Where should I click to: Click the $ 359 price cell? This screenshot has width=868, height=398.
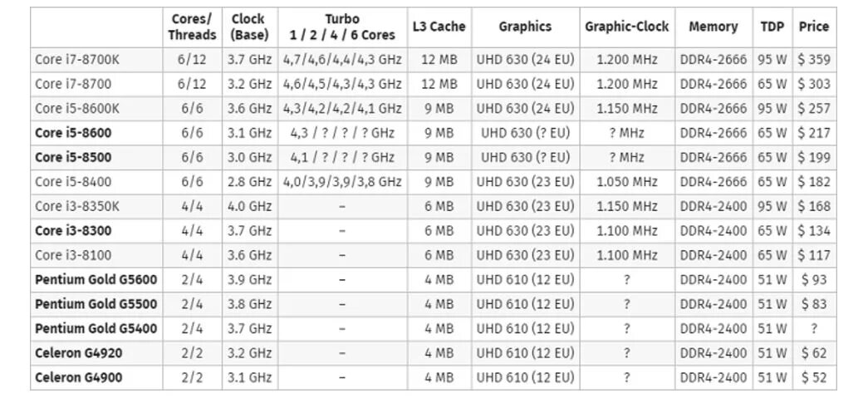click(814, 60)
